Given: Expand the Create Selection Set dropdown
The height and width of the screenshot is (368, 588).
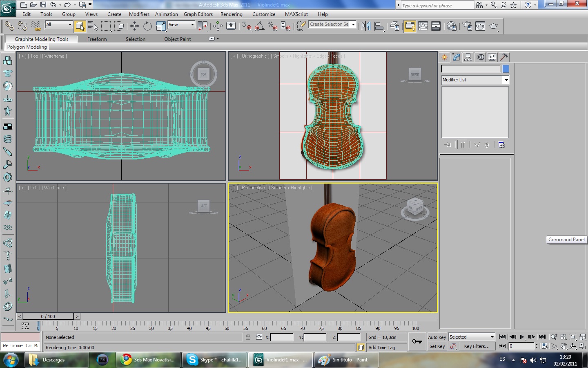Looking at the screenshot, I should point(353,25).
